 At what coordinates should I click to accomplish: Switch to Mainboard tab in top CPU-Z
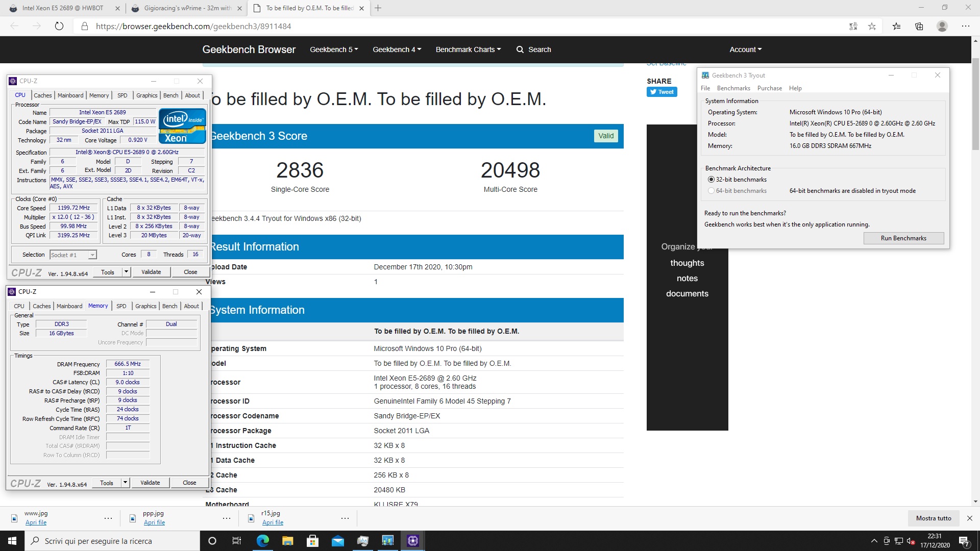(70, 95)
